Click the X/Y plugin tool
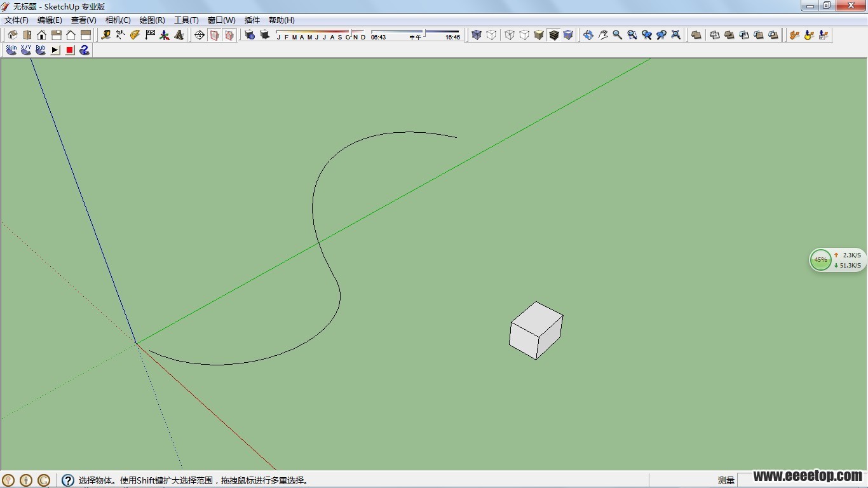The height and width of the screenshot is (488, 868). coord(26,50)
